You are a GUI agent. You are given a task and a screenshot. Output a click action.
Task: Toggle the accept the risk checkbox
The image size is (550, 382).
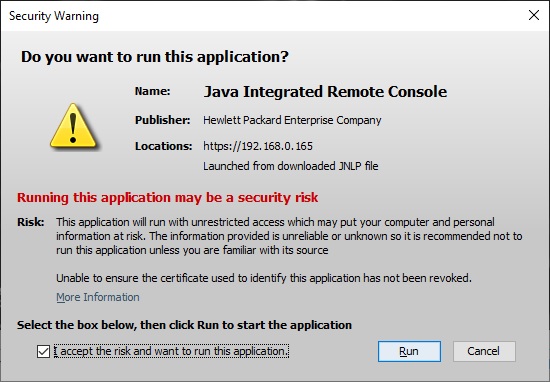pos(43,351)
